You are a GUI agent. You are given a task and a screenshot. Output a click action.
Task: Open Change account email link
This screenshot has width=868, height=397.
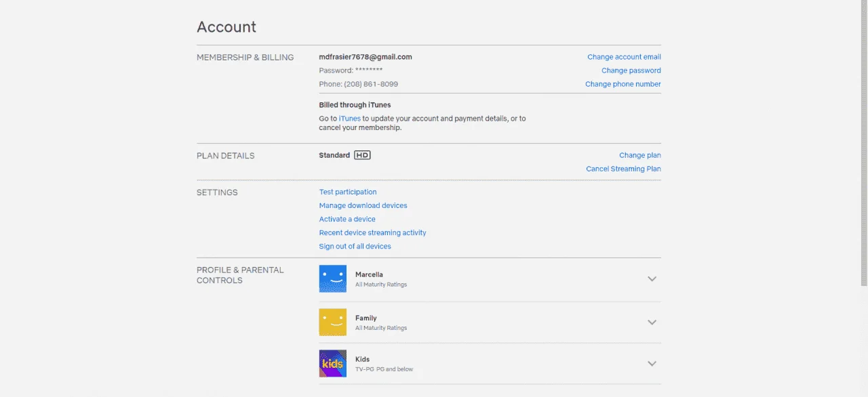click(624, 57)
